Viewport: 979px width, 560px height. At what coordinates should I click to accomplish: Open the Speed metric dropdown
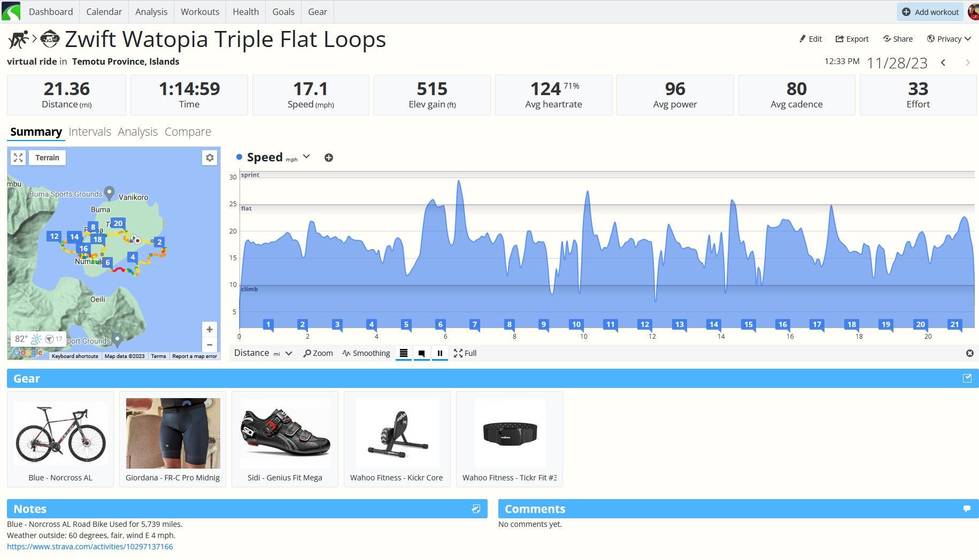click(x=306, y=157)
